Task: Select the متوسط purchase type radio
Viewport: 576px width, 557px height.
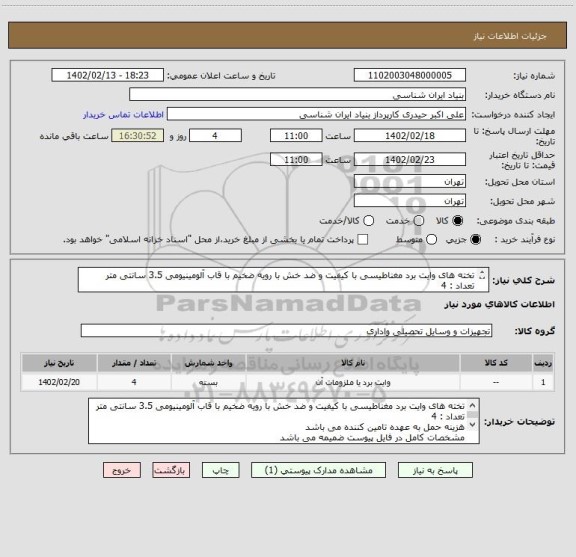Action: pyautogui.click(x=432, y=240)
